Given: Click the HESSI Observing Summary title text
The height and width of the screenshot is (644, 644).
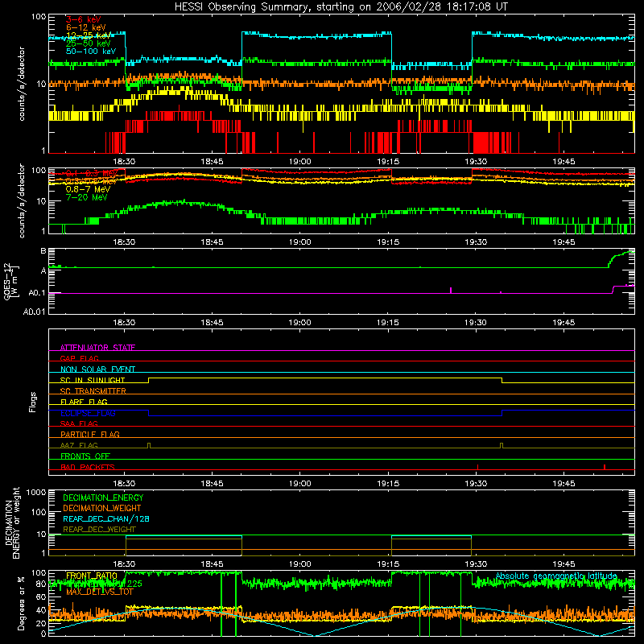Looking at the screenshot, I should click(341, 6).
